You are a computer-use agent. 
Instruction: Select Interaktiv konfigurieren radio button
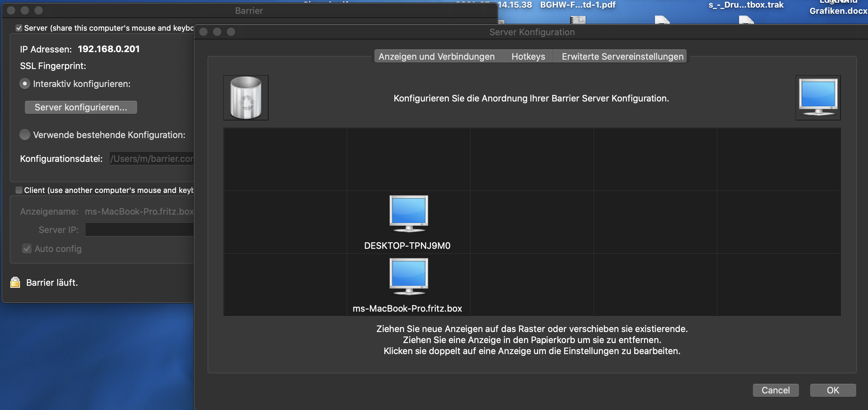[x=24, y=83]
